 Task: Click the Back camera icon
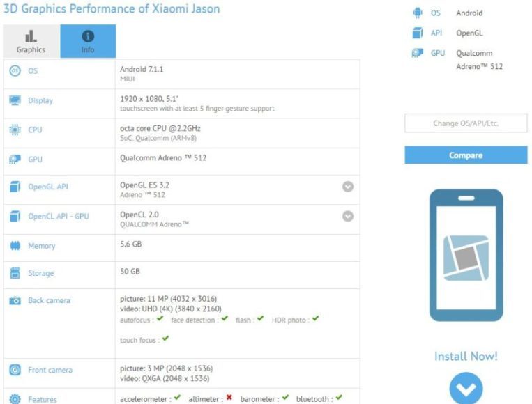tap(15, 300)
